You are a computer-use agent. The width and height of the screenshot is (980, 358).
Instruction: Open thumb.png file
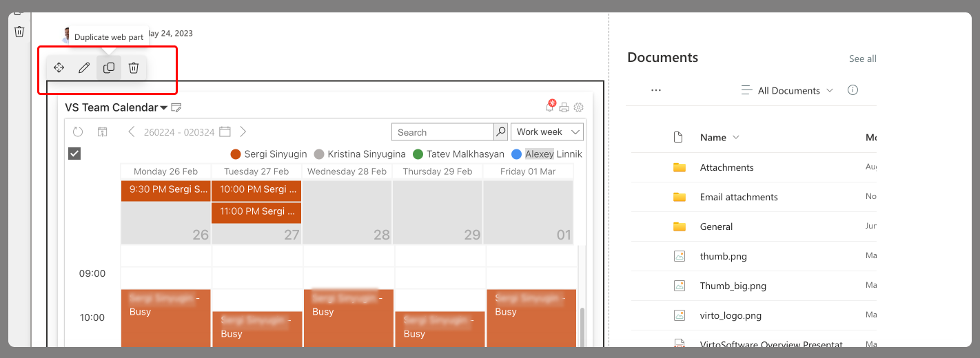pos(723,256)
